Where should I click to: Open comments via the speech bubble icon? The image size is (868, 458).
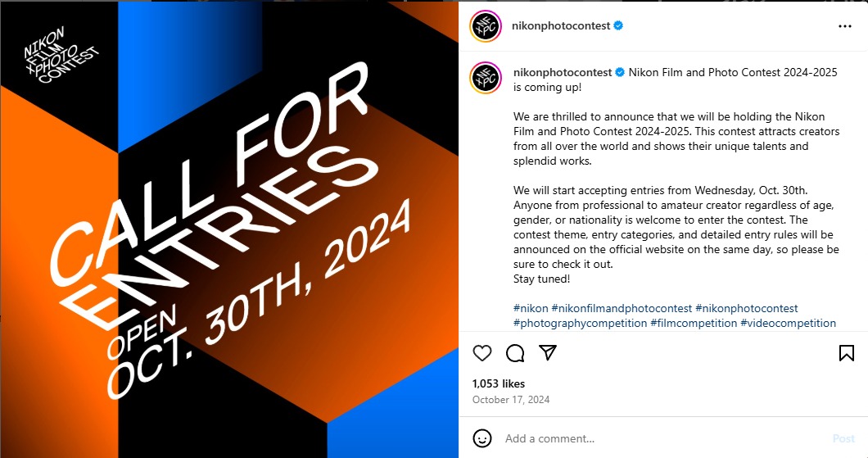[x=515, y=353]
